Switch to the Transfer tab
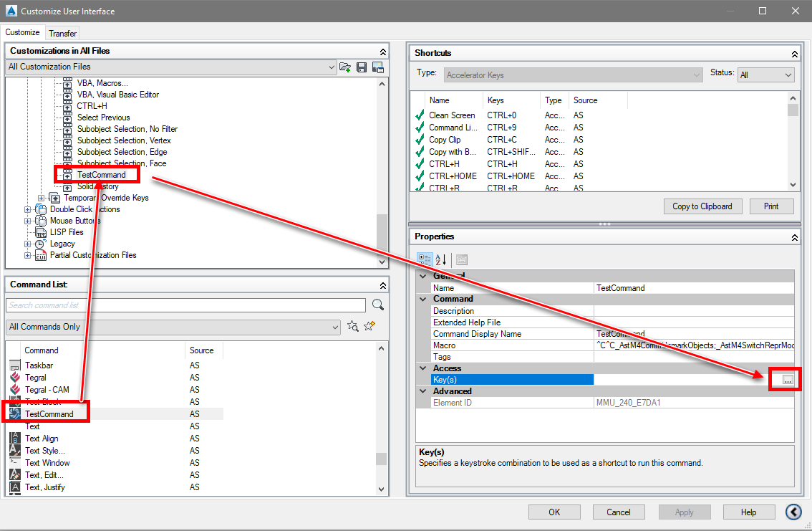This screenshot has height=531, width=812. click(62, 33)
